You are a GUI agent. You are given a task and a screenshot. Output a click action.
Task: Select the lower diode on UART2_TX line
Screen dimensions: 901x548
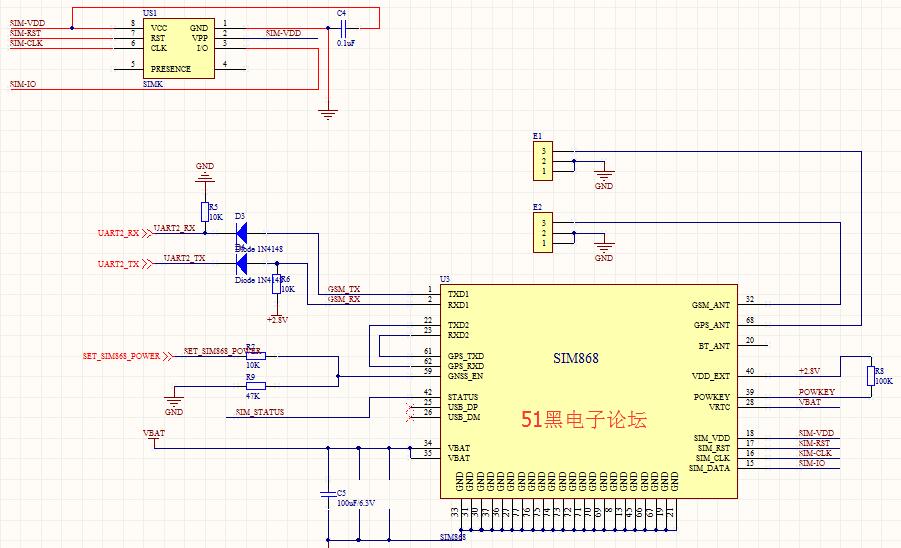tap(241, 264)
